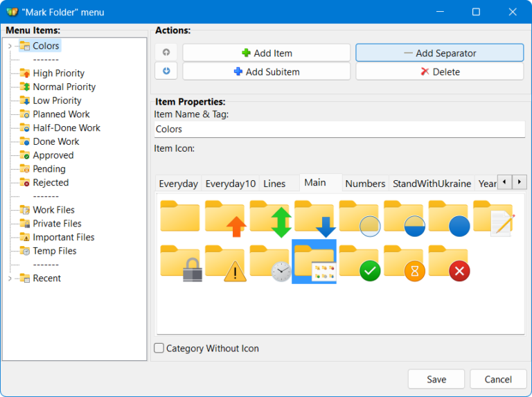Click the move item up arrow button
532x397 pixels.
(166, 53)
